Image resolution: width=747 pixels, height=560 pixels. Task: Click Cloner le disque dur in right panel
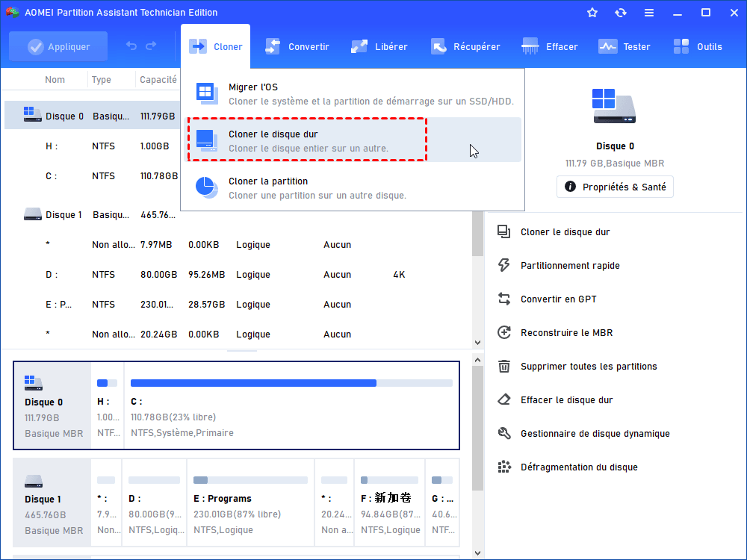coord(565,232)
